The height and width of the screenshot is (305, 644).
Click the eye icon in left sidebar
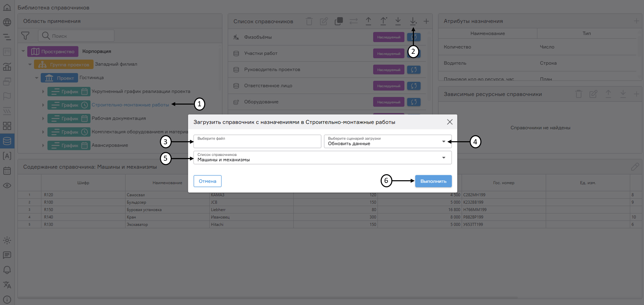tap(7, 186)
